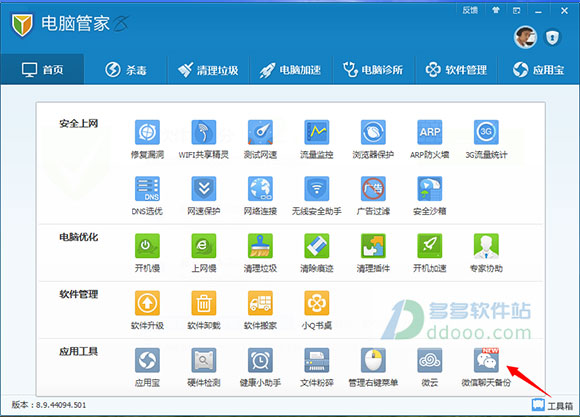Switch to the 杀毒 antivirus tab

126,70
